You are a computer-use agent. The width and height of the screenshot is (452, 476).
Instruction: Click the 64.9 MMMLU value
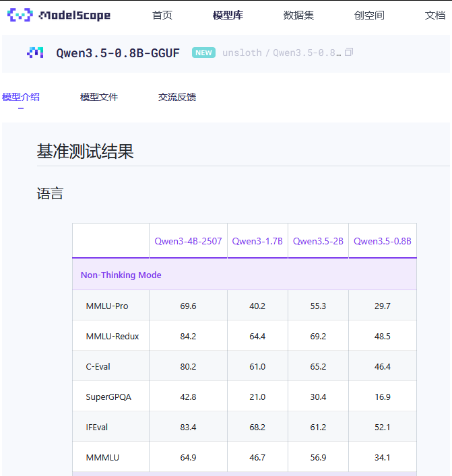tap(188, 457)
